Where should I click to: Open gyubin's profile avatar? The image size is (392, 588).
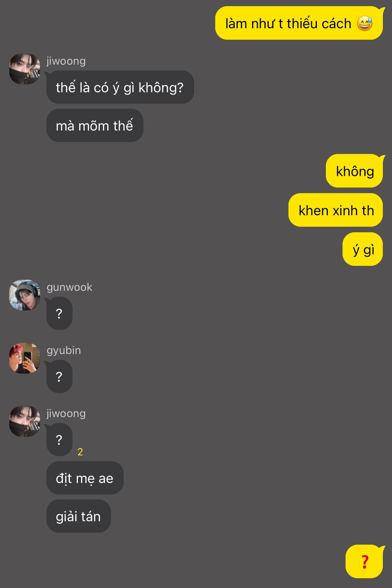click(x=25, y=358)
